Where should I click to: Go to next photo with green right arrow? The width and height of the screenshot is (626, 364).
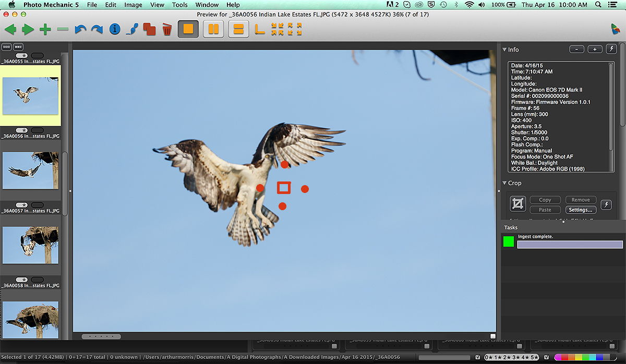28,29
